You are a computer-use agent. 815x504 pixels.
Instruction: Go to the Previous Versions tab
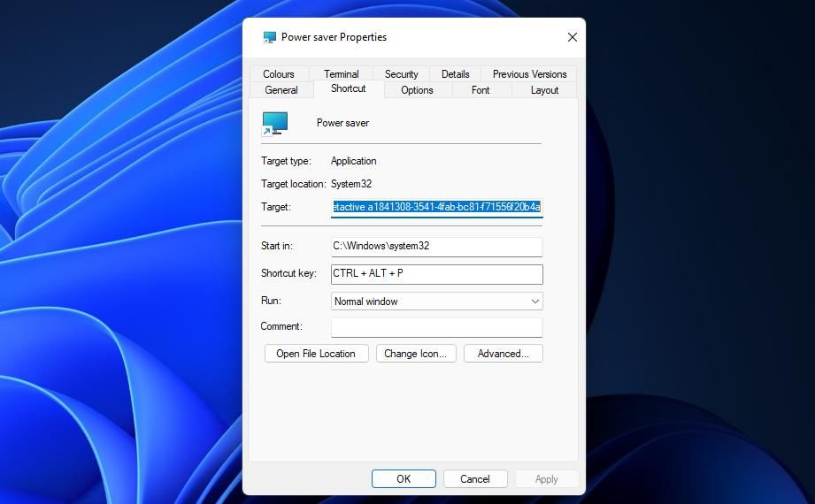pyautogui.click(x=530, y=74)
